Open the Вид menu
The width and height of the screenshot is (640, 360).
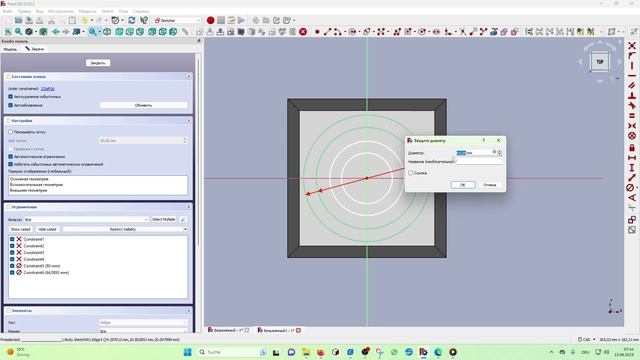pyautogui.click(x=40, y=11)
